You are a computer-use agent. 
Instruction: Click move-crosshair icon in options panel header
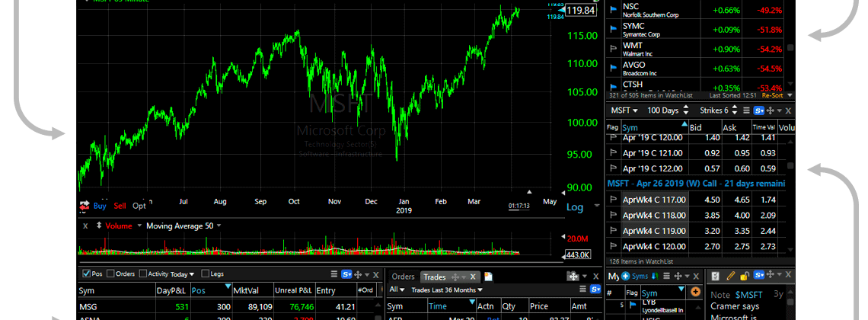coord(771,110)
